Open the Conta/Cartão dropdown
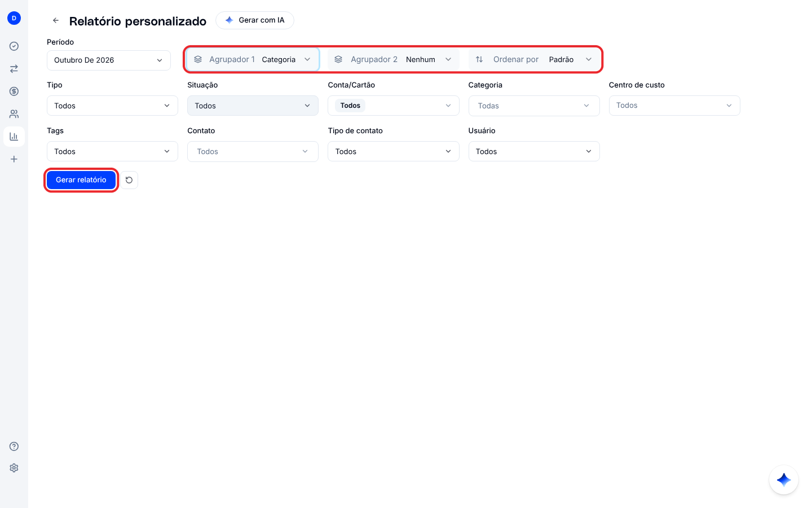Screen dimensions: 812x508 pyautogui.click(x=394, y=106)
